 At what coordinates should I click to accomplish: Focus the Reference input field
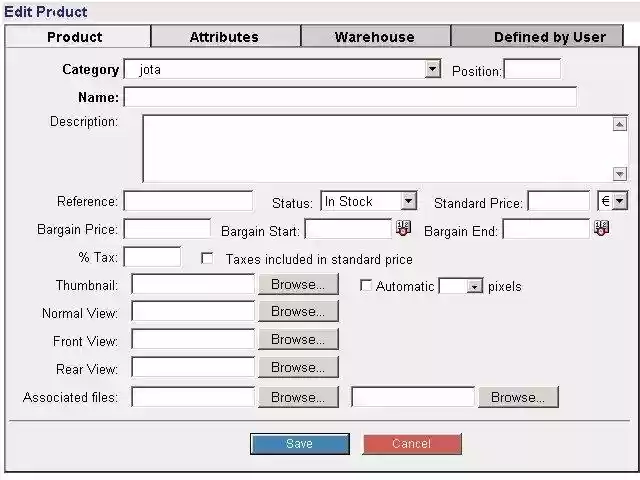[188, 201]
